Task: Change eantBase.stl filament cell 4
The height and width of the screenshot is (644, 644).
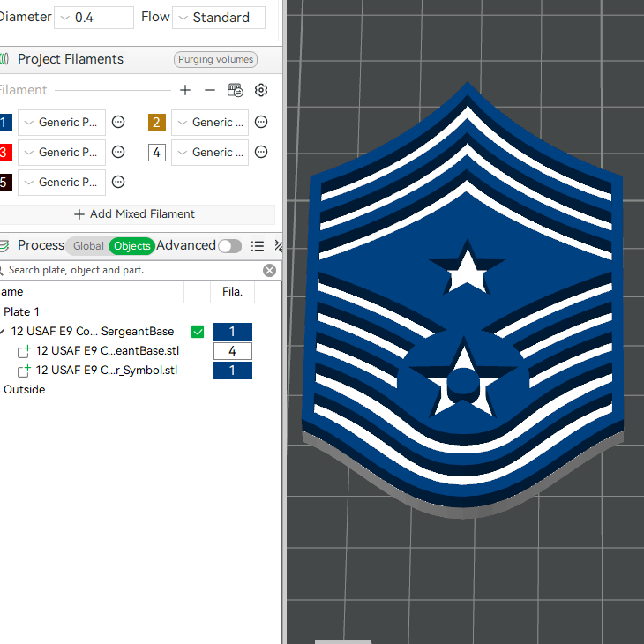Action: [233, 351]
